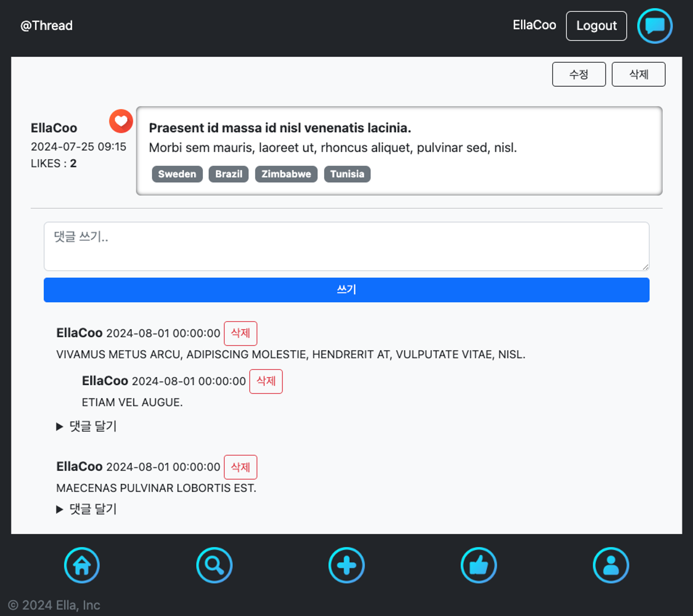Toggle the heart like button on post
This screenshot has width=693, height=616.
[x=121, y=121]
